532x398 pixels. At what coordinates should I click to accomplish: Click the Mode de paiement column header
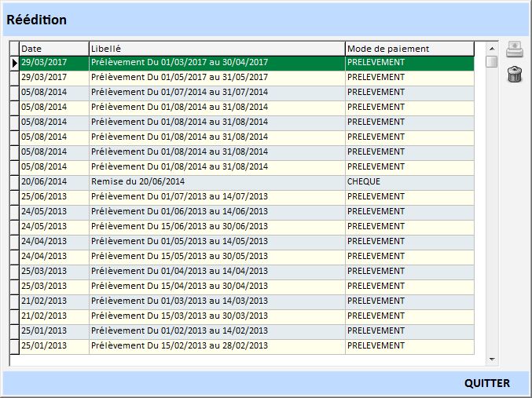409,49
